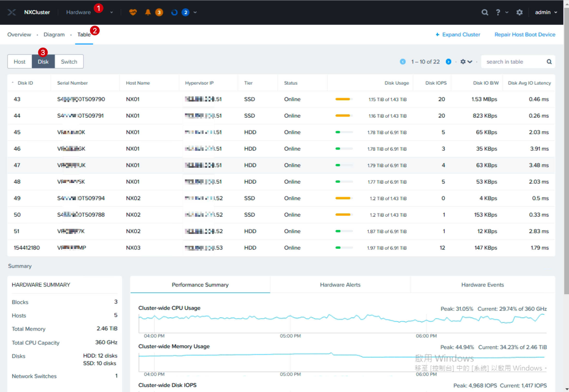Open the help question mark icon
Viewport: 569px width, 392px height.
pyautogui.click(x=498, y=12)
